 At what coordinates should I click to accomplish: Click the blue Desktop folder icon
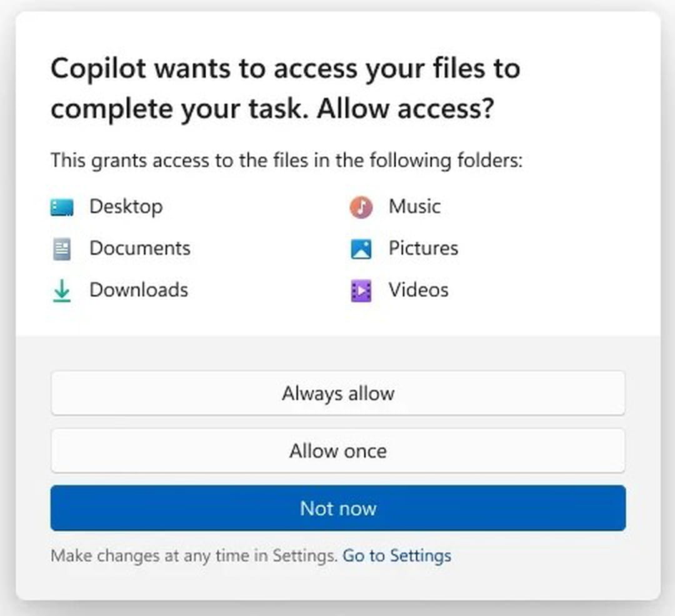tap(62, 207)
